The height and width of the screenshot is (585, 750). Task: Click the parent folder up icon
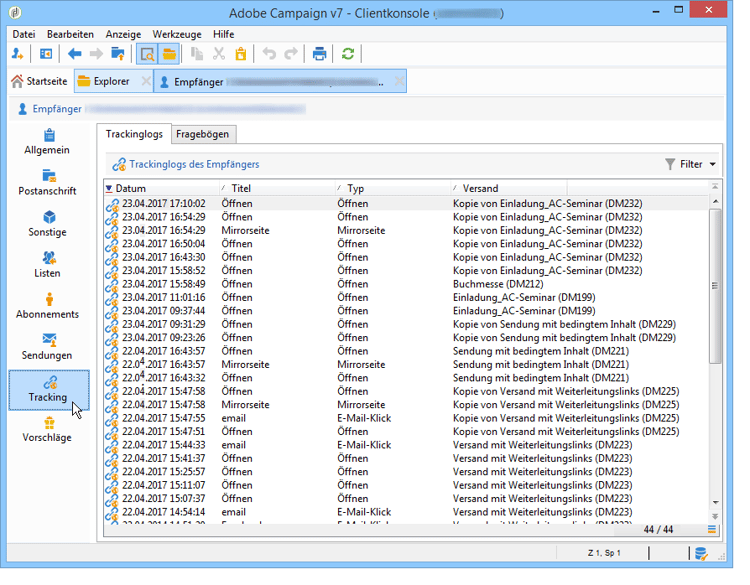click(118, 54)
